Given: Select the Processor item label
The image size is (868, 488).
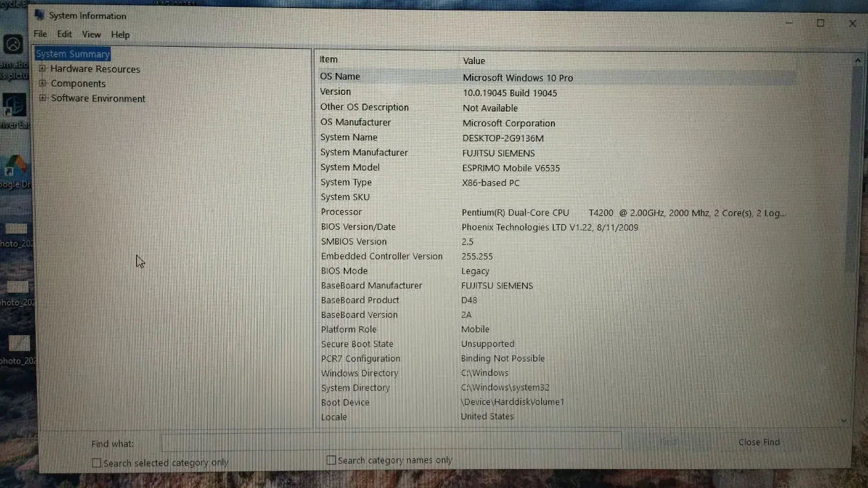Looking at the screenshot, I should (x=341, y=212).
